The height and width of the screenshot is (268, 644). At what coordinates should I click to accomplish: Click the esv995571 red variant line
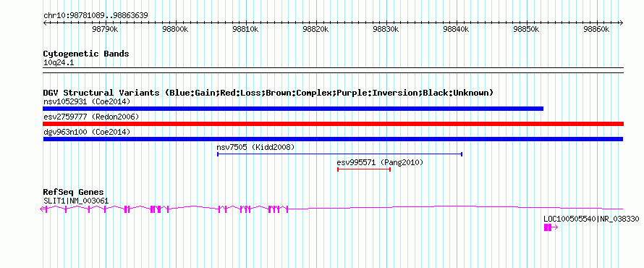click(364, 169)
